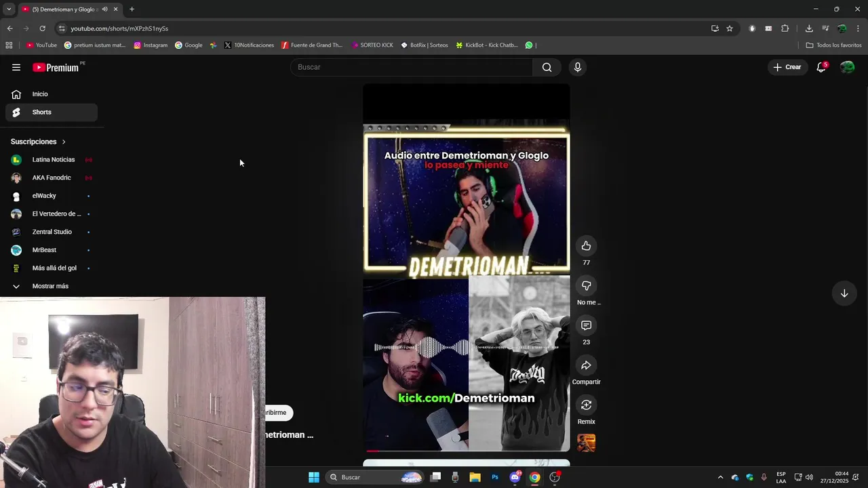
Task: Open File Explorer from taskbar
Action: (x=475, y=477)
